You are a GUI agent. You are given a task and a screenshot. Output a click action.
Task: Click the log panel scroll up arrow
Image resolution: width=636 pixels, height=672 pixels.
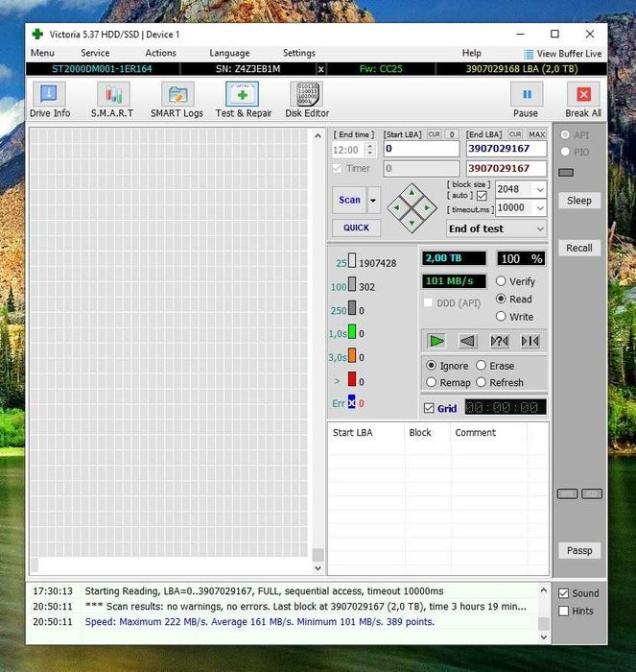coord(544,590)
